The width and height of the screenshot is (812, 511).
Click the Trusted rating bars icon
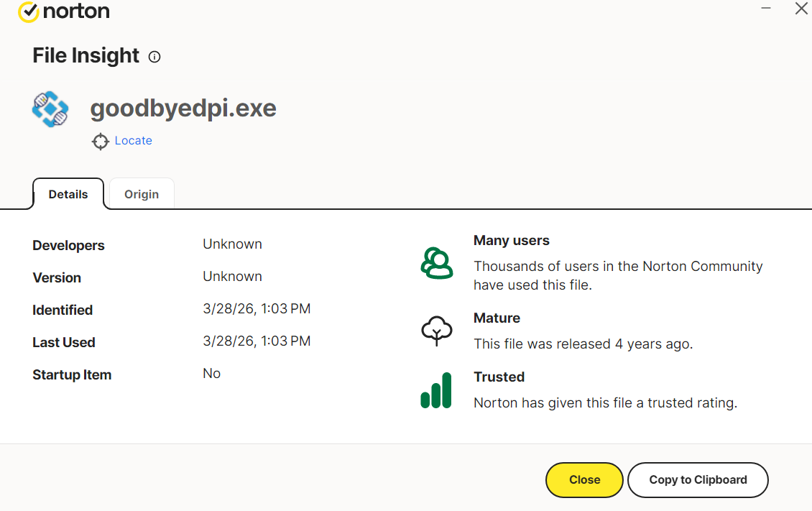(436, 390)
